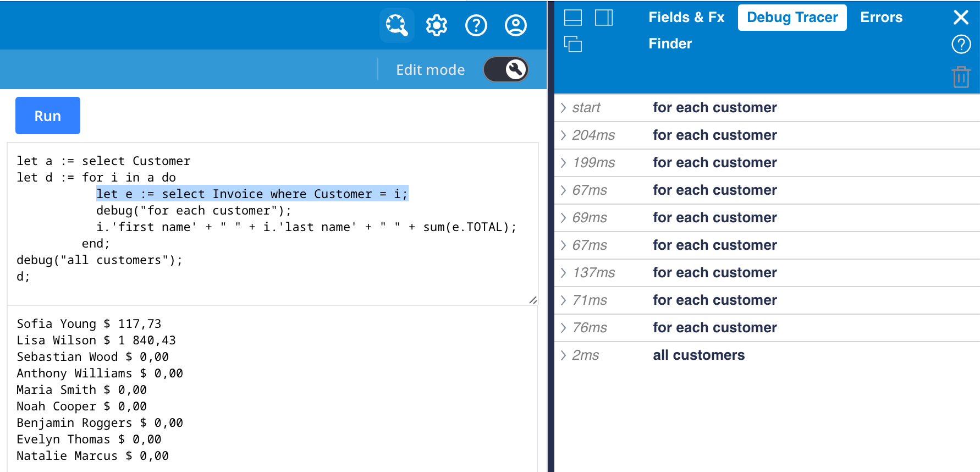The image size is (980, 472).
Task: Open the settings gear icon
Action: point(437,25)
